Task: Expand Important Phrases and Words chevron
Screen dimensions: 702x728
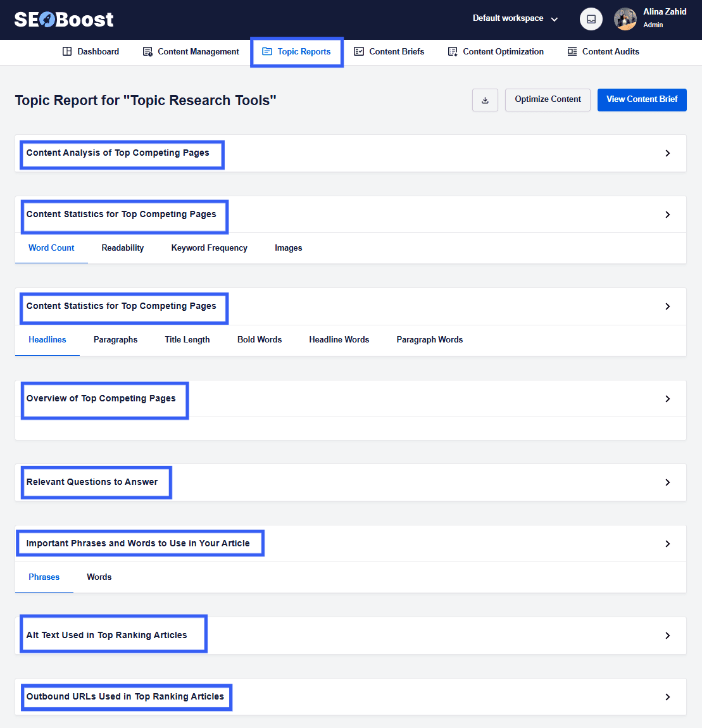Action: coord(668,544)
